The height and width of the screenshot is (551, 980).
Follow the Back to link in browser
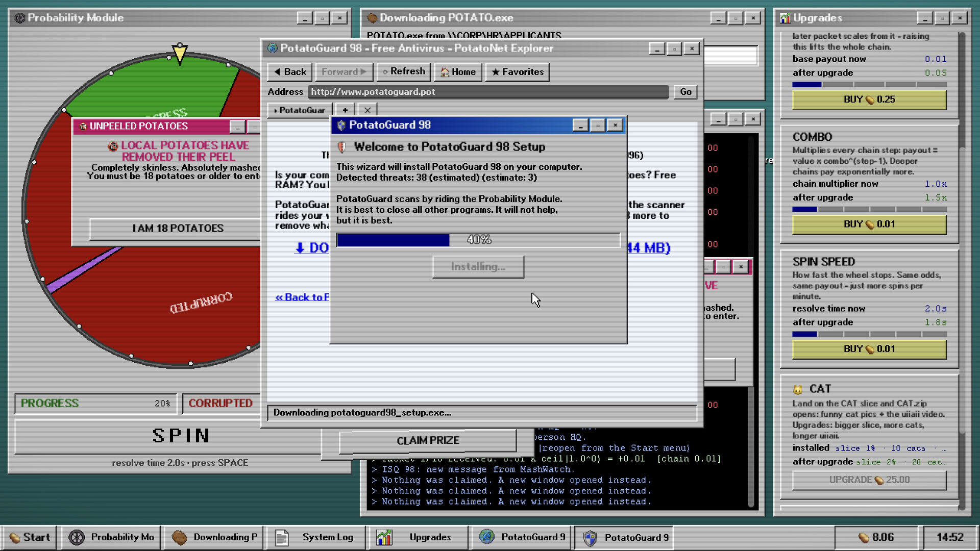302,297
